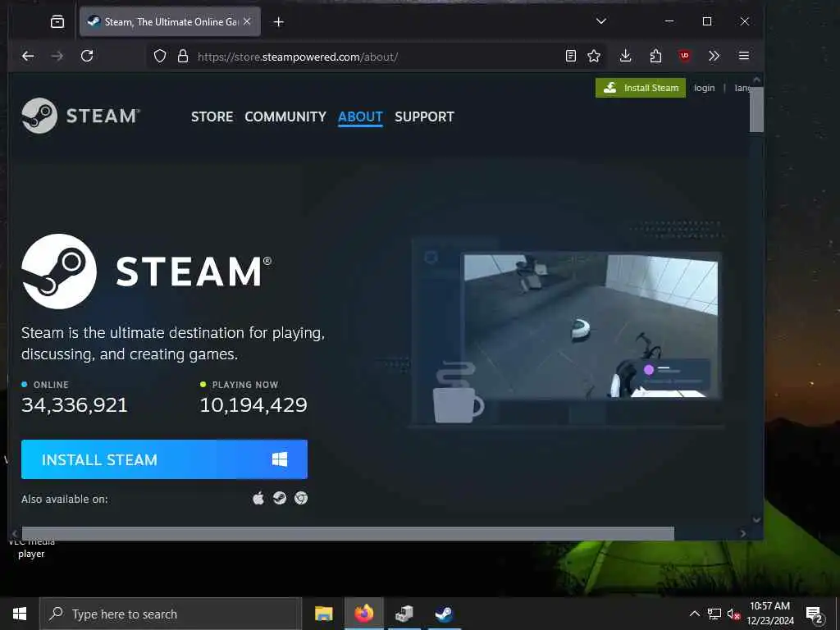
Task: Open the Steam app in the taskbar
Action: 444,614
